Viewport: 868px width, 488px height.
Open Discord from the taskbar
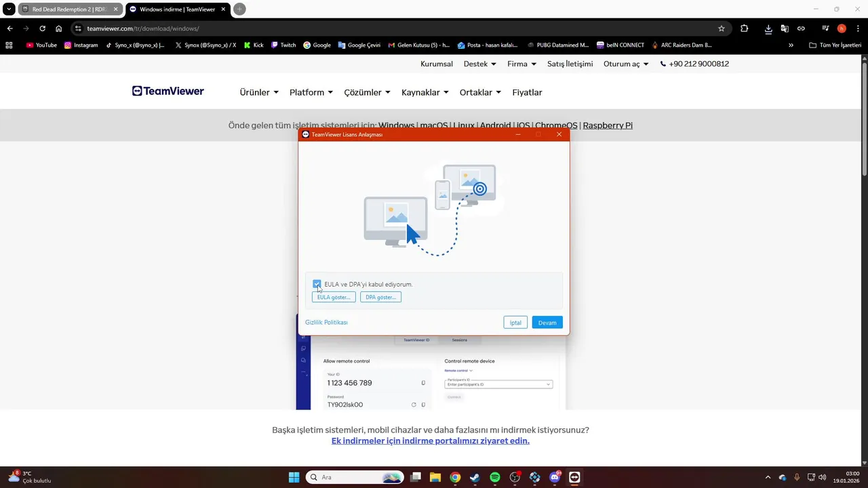tap(555, 477)
